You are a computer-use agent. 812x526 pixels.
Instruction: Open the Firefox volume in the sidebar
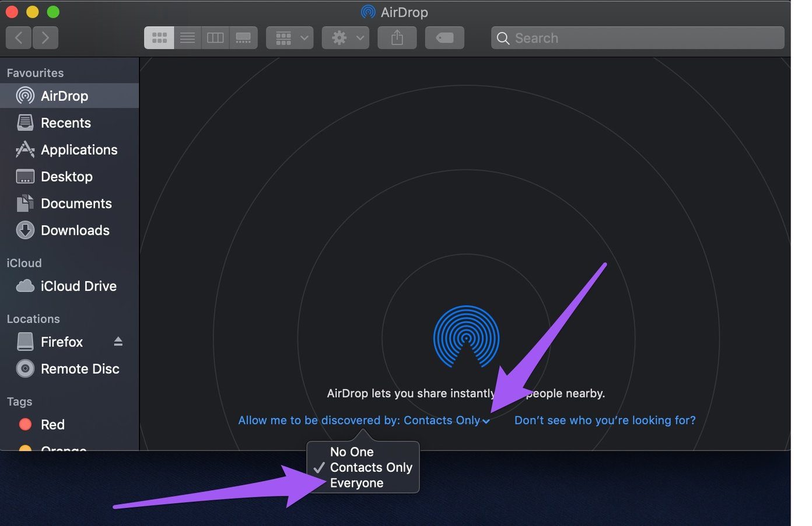point(62,342)
